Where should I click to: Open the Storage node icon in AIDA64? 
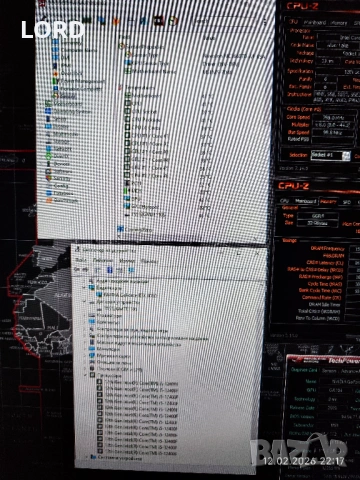click(48, 141)
